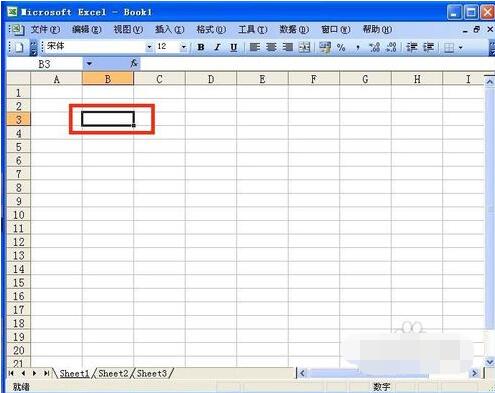Go to last sheet tab arrow

coord(46,373)
